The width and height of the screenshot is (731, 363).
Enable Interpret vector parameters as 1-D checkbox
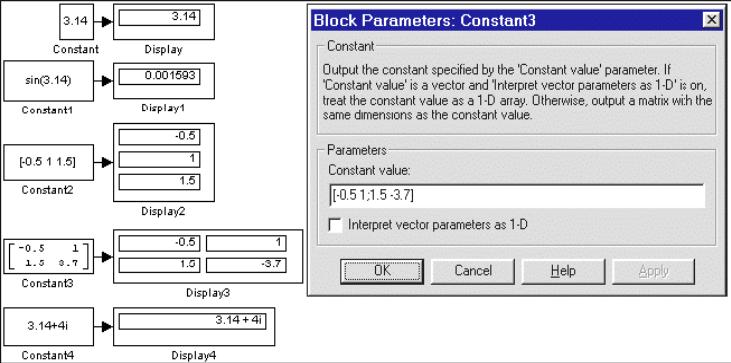pos(335,225)
